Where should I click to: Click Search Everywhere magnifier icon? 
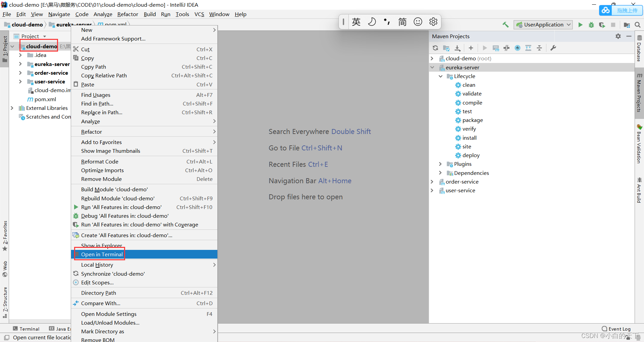[x=638, y=24]
